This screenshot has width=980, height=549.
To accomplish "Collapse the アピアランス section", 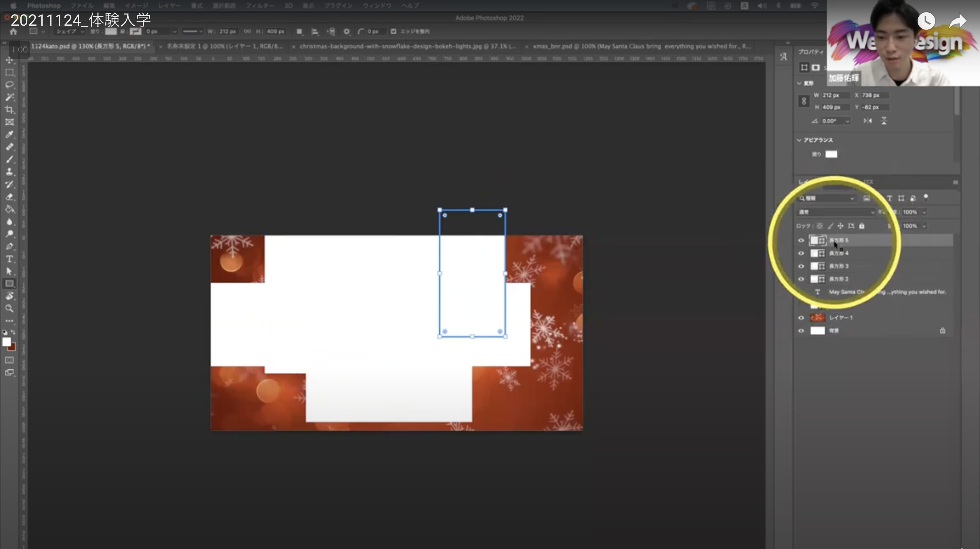I will tap(799, 140).
